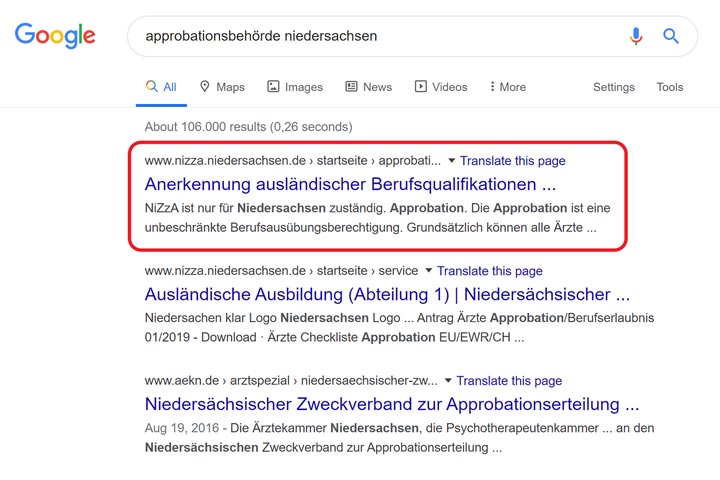Expand the More menu
The image size is (720, 480).
click(508, 87)
